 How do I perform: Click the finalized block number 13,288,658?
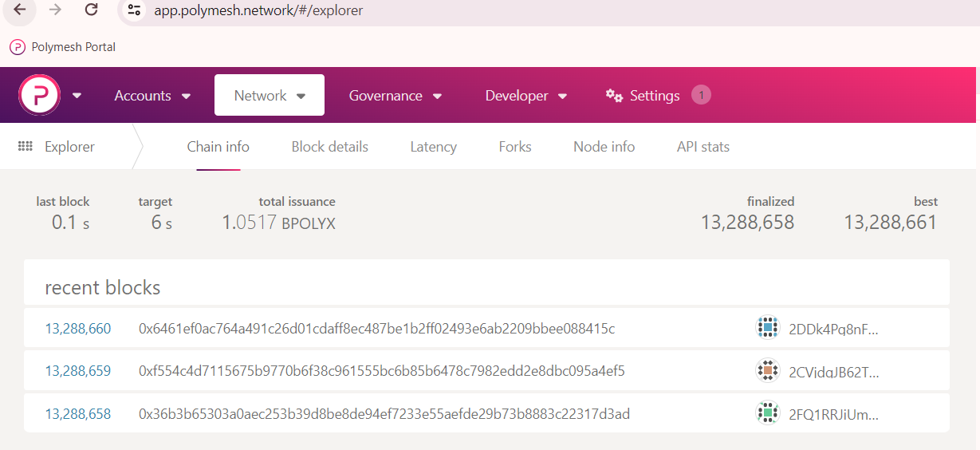pyautogui.click(x=748, y=223)
